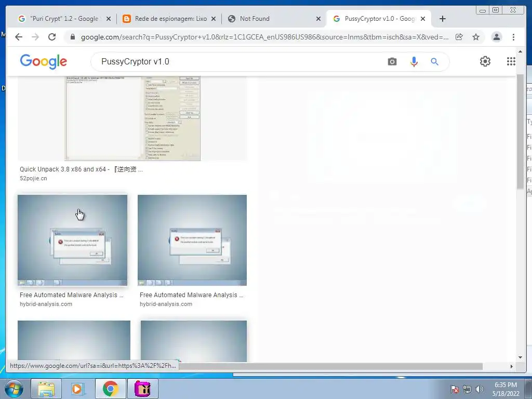Open the bottom-left partial image result
This screenshot has height=399, width=532.
pos(74,340)
